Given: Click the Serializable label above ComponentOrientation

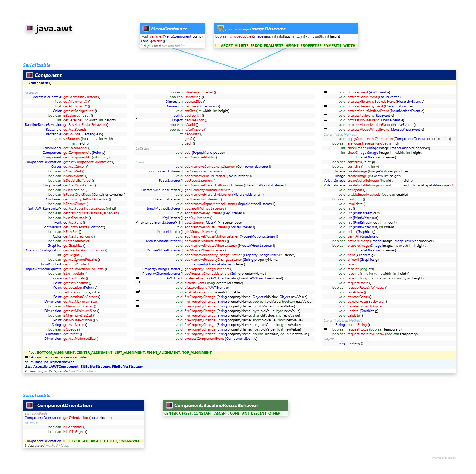Looking at the screenshot, I should tap(37, 395).
